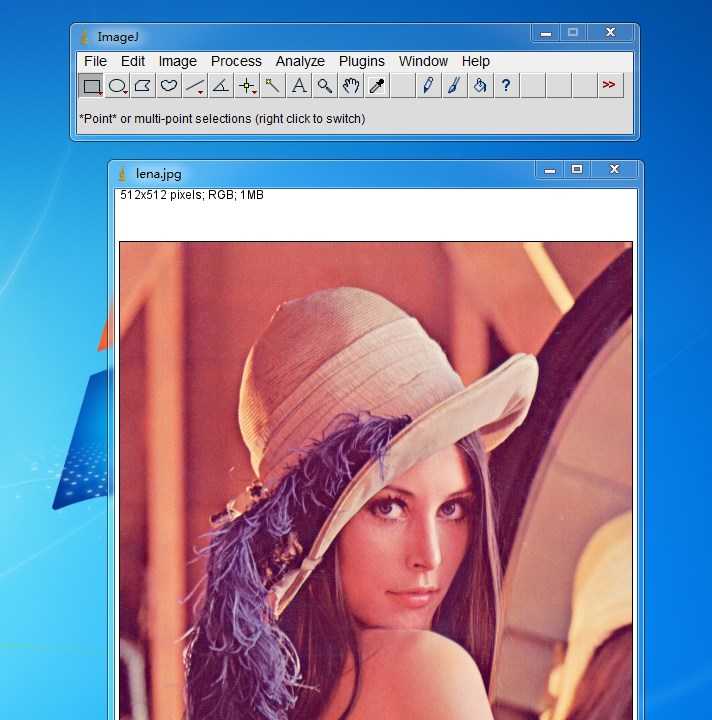Open the Help menu
This screenshot has height=720, width=712.
pos(476,61)
